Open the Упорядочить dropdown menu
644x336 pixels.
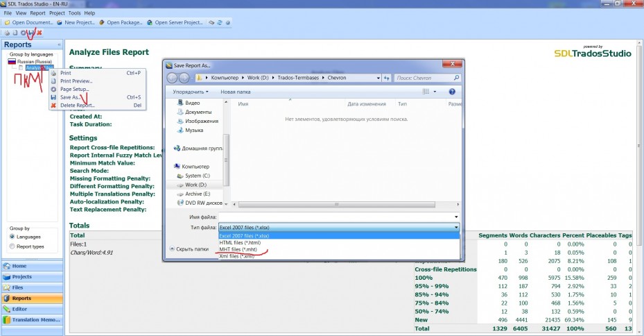click(191, 92)
